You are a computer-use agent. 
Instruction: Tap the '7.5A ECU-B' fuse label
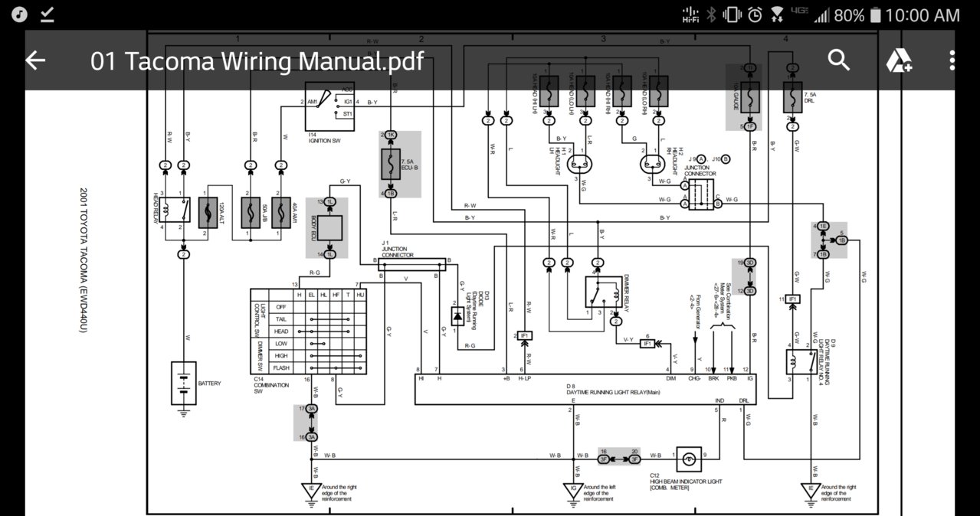408,162
